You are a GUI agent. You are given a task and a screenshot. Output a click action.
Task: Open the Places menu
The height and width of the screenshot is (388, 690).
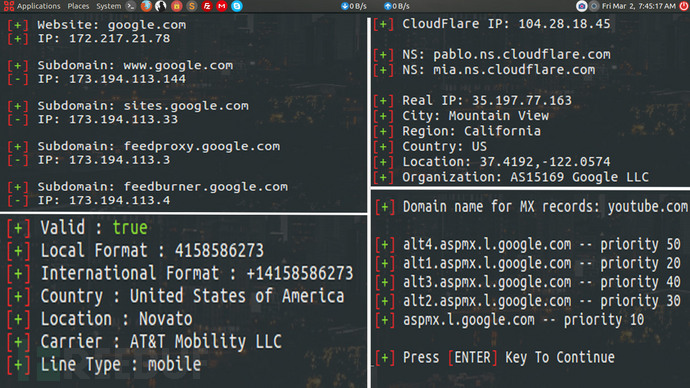pyautogui.click(x=78, y=6)
